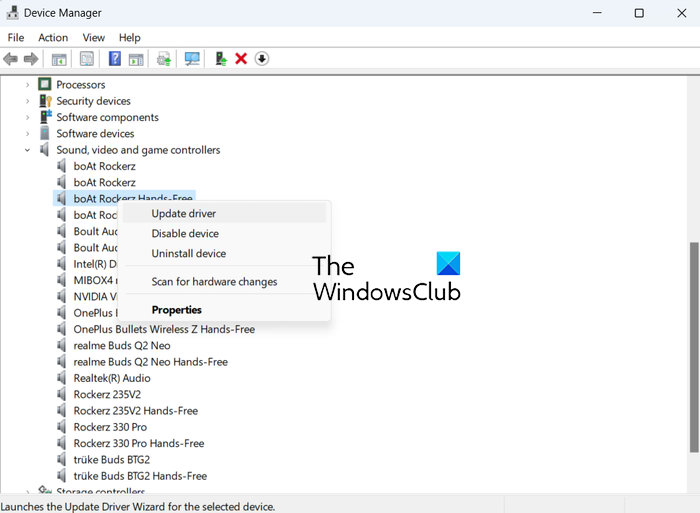The height and width of the screenshot is (513, 700).
Task: Click the Enable device green arrow icon
Action: (221, 59)
